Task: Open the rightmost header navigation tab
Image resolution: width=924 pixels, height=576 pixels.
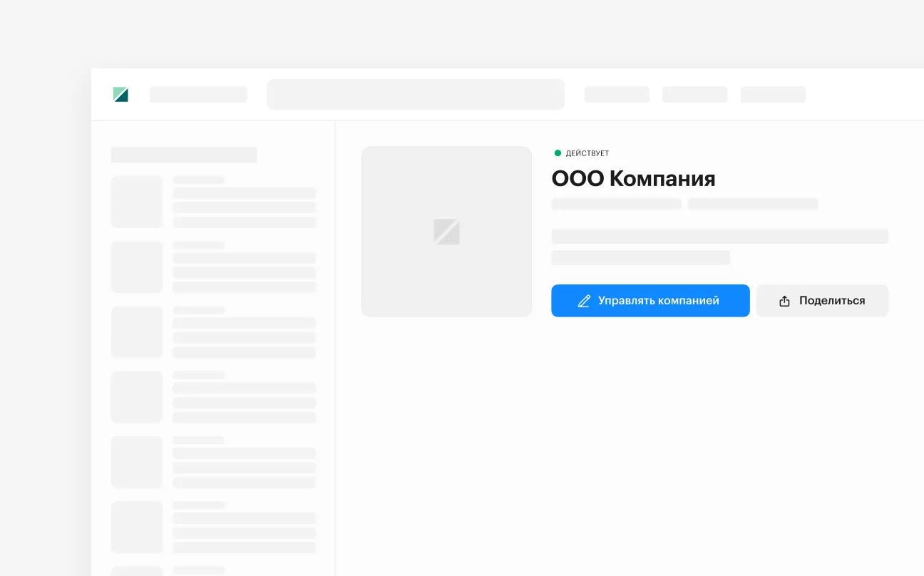Action: [x=773, y=94]
